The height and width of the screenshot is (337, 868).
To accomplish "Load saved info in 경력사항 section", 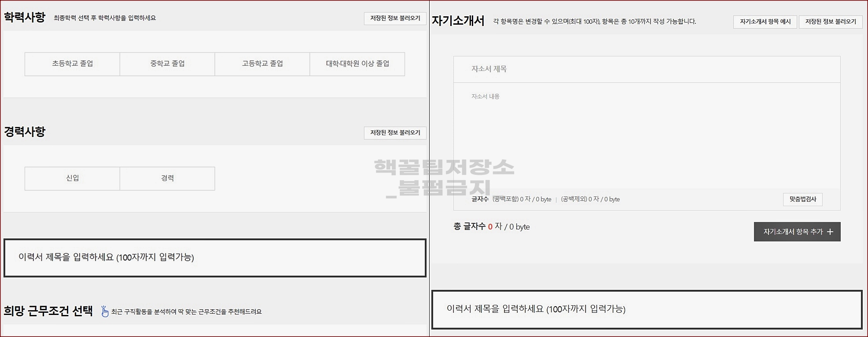I will [395, 133].
